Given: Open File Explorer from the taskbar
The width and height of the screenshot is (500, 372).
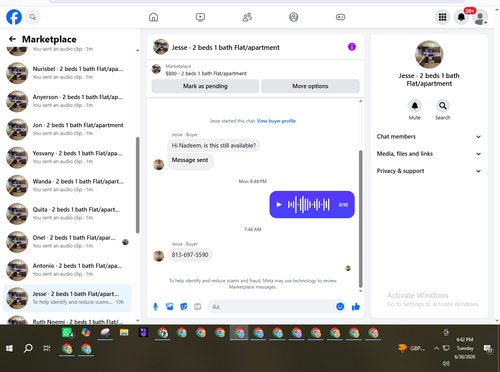Looking at the screenshot, I should pos(124,332).
